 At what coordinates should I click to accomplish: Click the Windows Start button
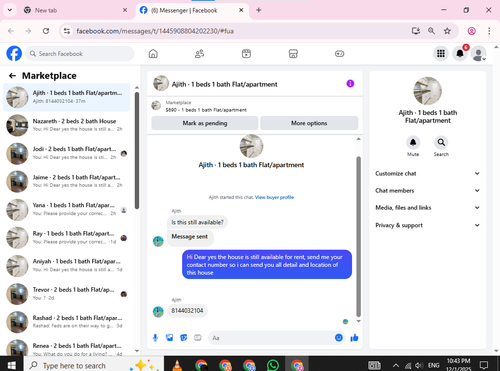click(12, 365)
